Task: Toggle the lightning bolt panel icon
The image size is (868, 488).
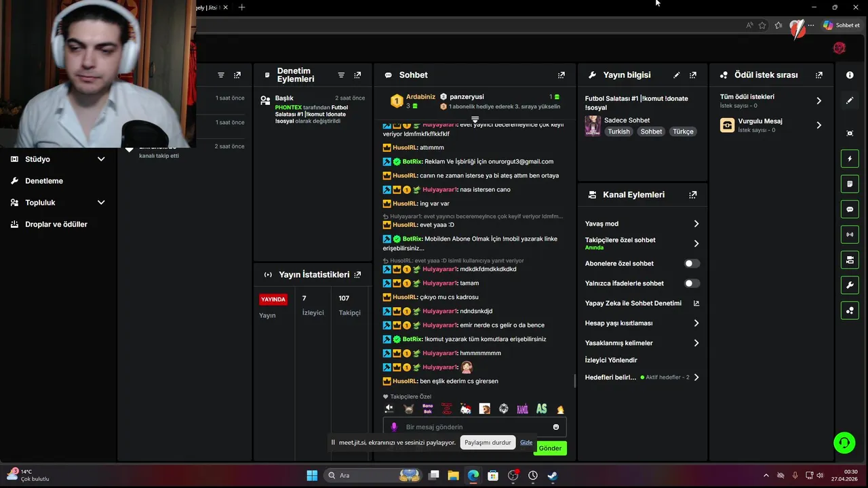Action: [850, 159]
